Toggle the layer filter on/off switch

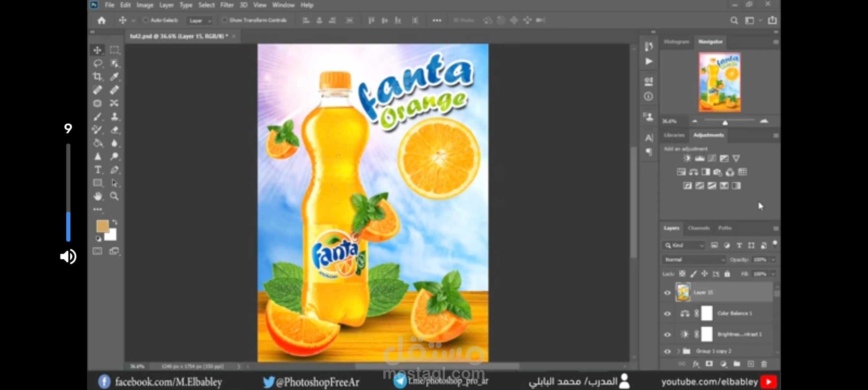775,243
